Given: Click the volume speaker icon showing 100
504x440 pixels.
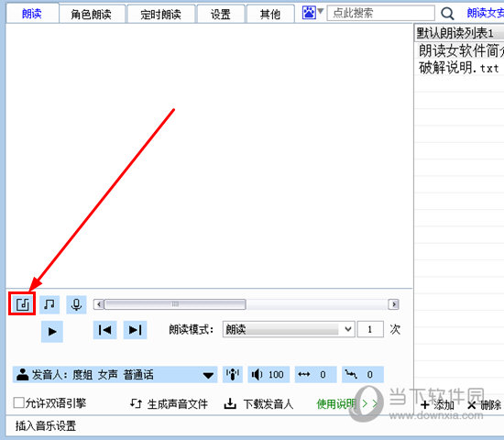Looking at the screenshot, I should 268,374.
